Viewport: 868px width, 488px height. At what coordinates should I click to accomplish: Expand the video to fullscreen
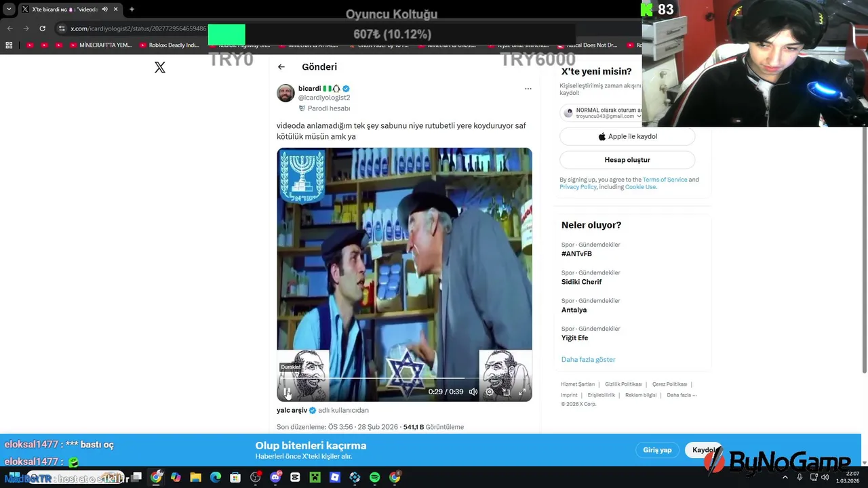[x=522, y=392]
